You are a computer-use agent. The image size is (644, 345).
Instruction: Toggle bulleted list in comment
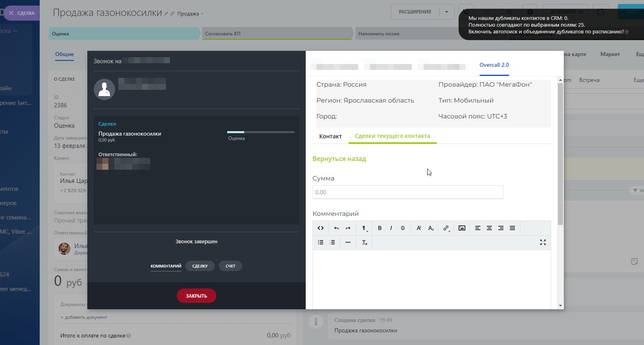(320, 242)
